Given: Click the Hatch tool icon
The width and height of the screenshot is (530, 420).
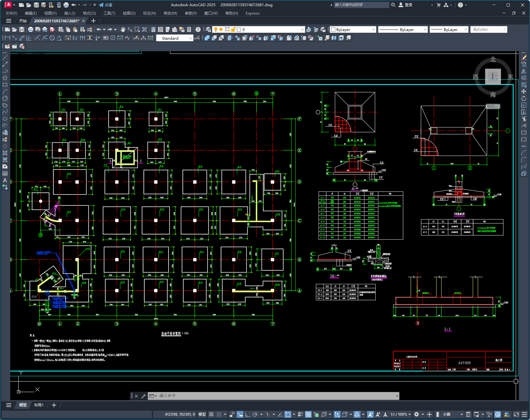Looking at the screenshot, I should [5, 153].
